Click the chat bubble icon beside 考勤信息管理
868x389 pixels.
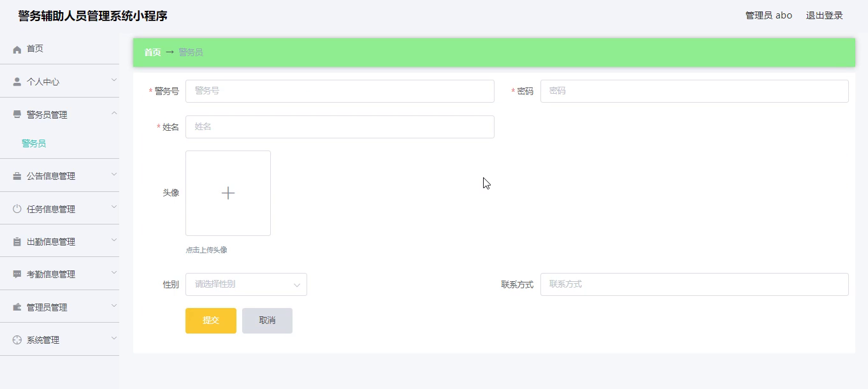[17, 274]
